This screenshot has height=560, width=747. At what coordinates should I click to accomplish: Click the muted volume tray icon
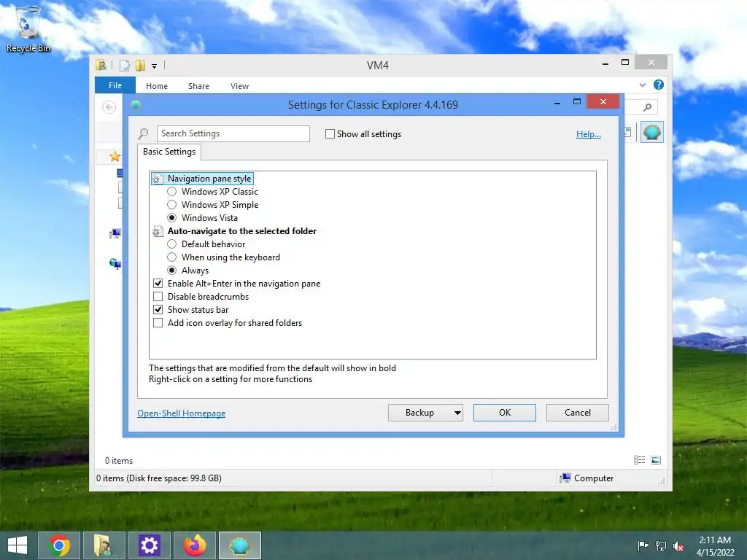(x=678, y=545)
